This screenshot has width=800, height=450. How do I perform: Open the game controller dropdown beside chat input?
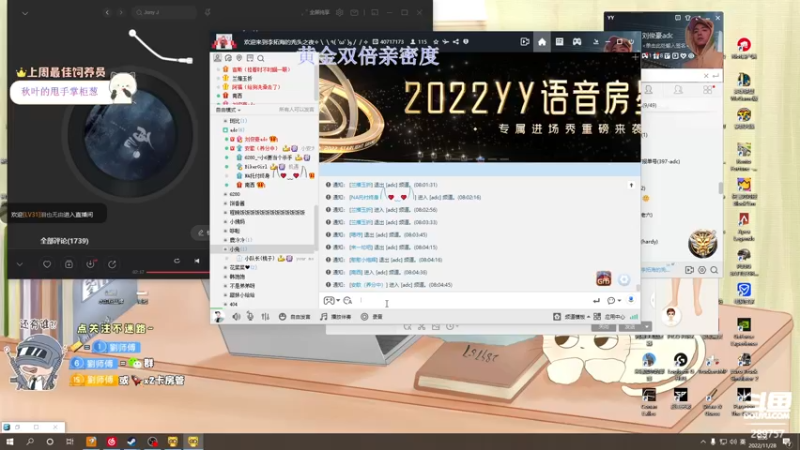point(332,301)
